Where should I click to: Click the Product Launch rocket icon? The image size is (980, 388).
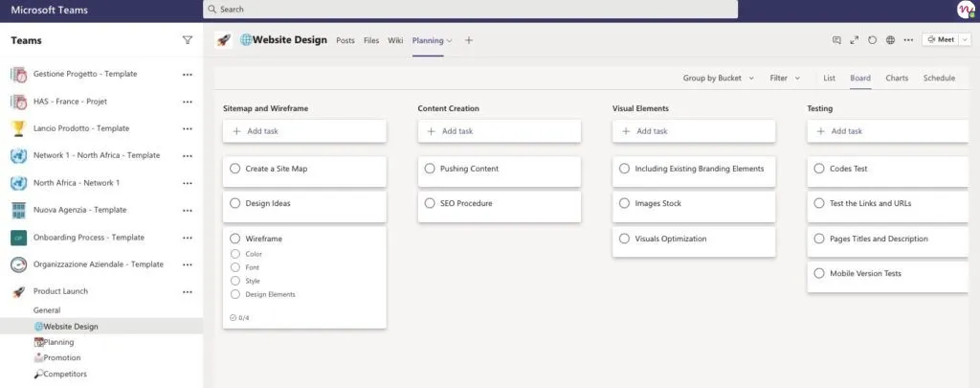(19, 291)
